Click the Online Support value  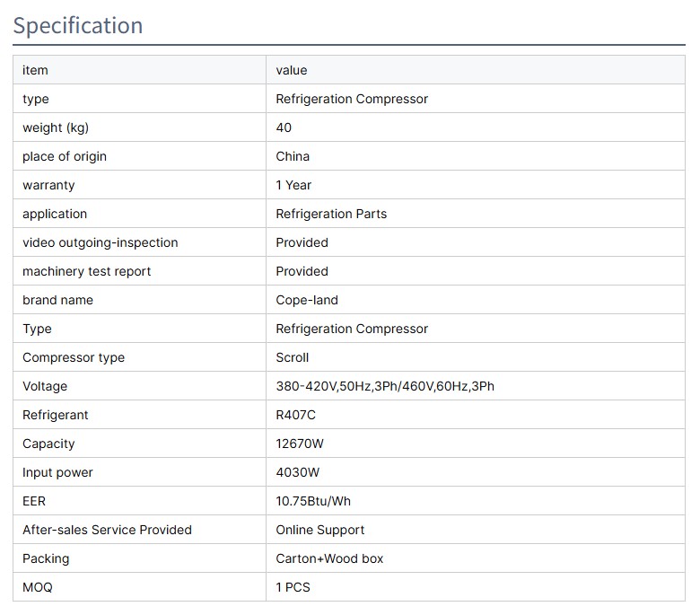320,530
